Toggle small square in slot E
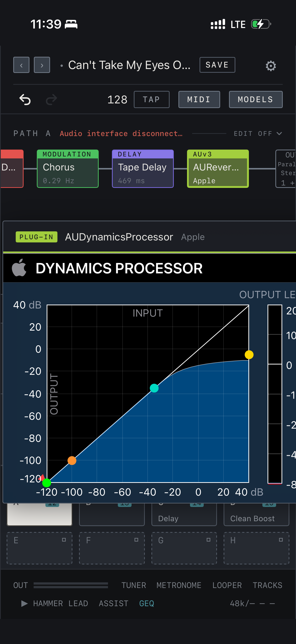Viewport: 296px width, 644px height. [64, 540]
